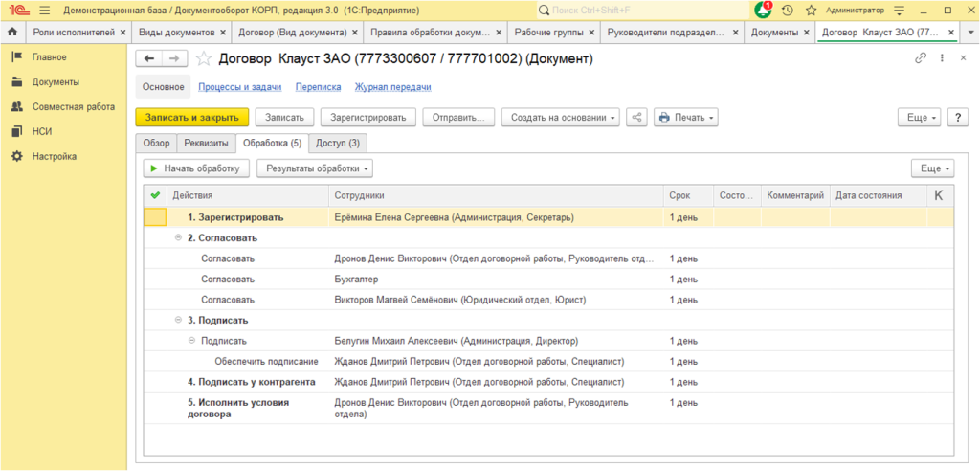Collapse the '3. Подписать' group

[178, 320]
